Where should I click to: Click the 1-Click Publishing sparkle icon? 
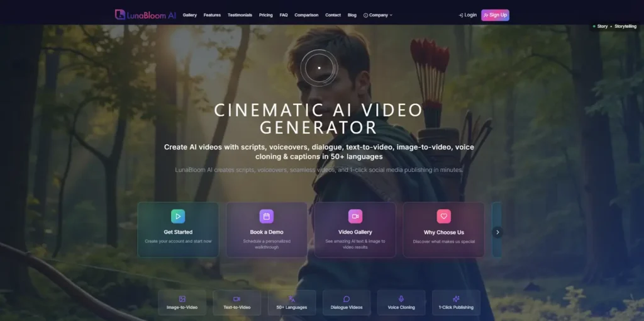(456, 299)
